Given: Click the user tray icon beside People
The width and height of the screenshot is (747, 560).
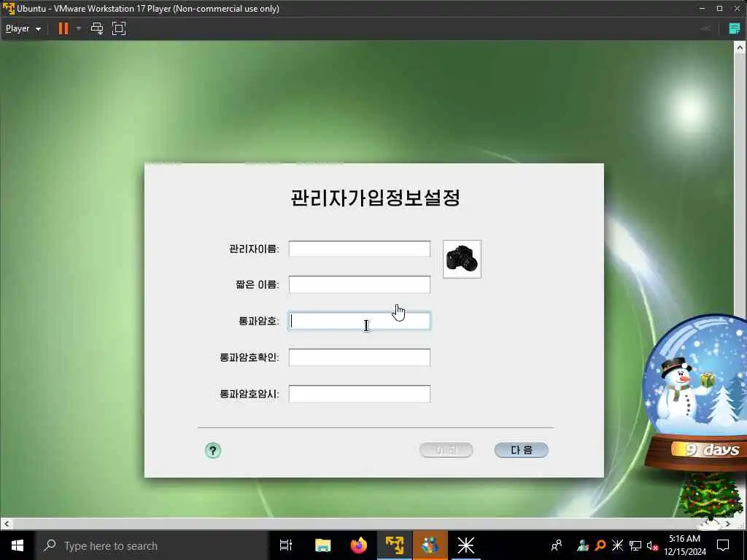Looking at the screenshot, I should click(583, 545).
